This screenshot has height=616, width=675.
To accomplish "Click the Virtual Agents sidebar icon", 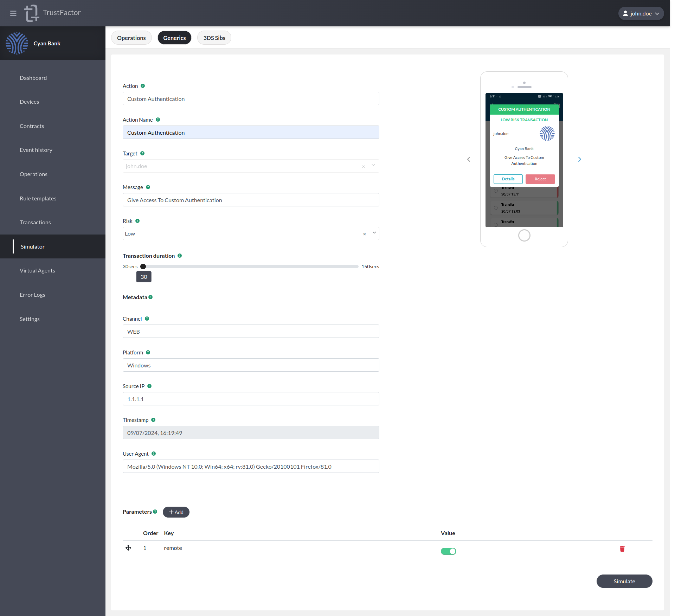I will click(37, 270).
